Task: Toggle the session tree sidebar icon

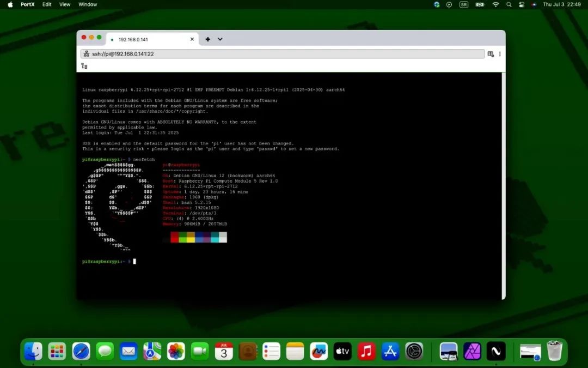Action: pos(84,66)
